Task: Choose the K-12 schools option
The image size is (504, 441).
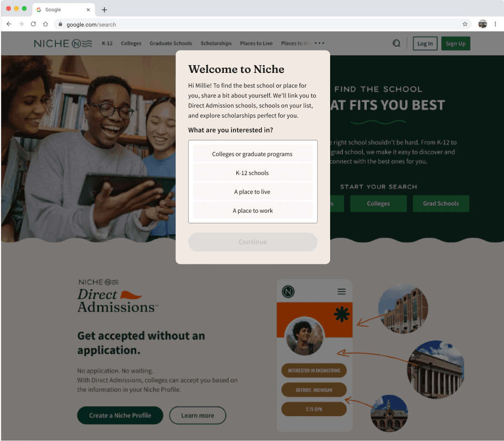Action: pyautogui.click(x=252, y=173)
